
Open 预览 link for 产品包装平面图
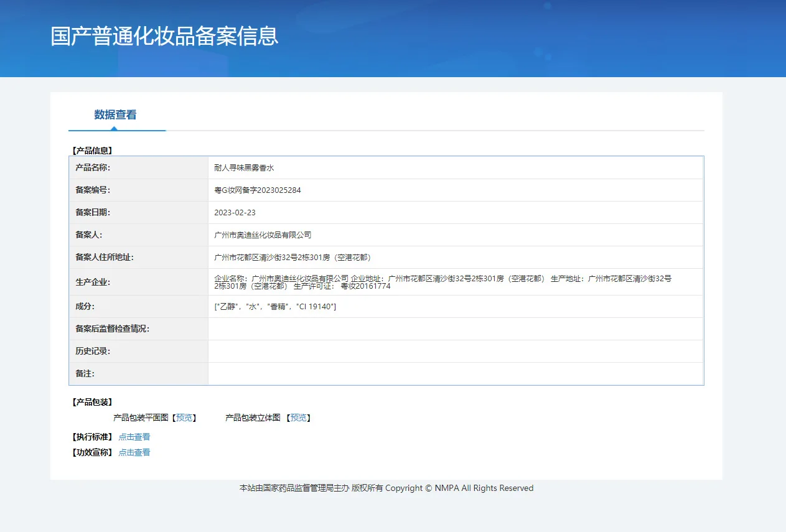point(184,418)
